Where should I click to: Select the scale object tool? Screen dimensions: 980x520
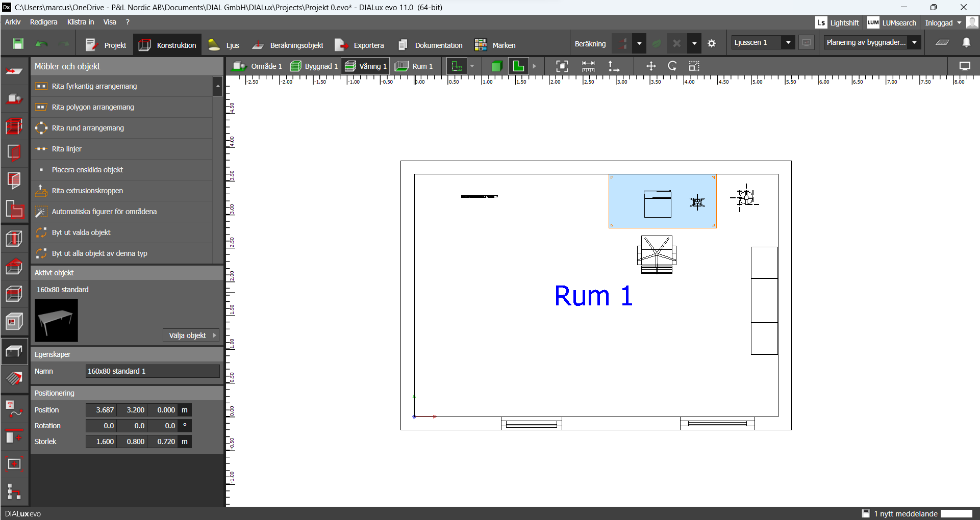694,66
